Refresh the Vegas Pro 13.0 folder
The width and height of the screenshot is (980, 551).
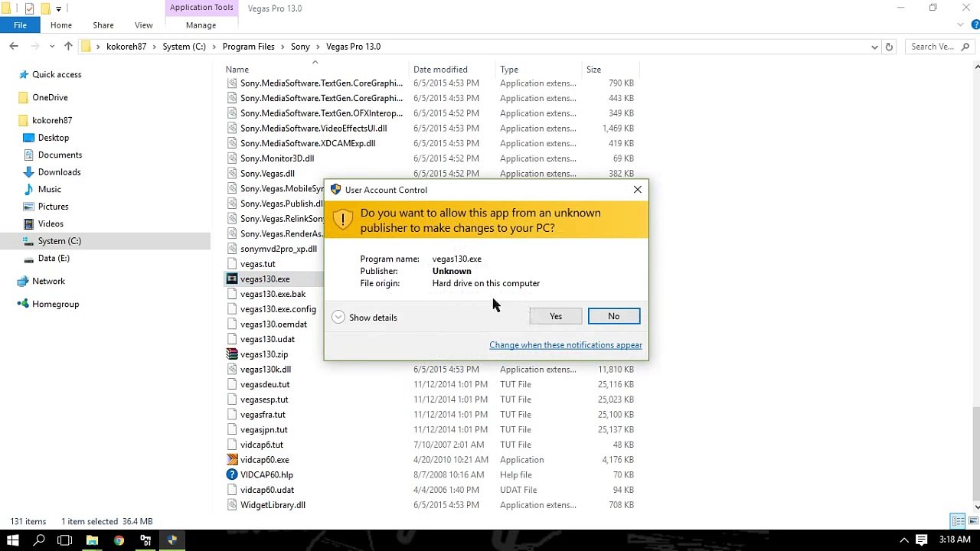click(x=889, y=47)
